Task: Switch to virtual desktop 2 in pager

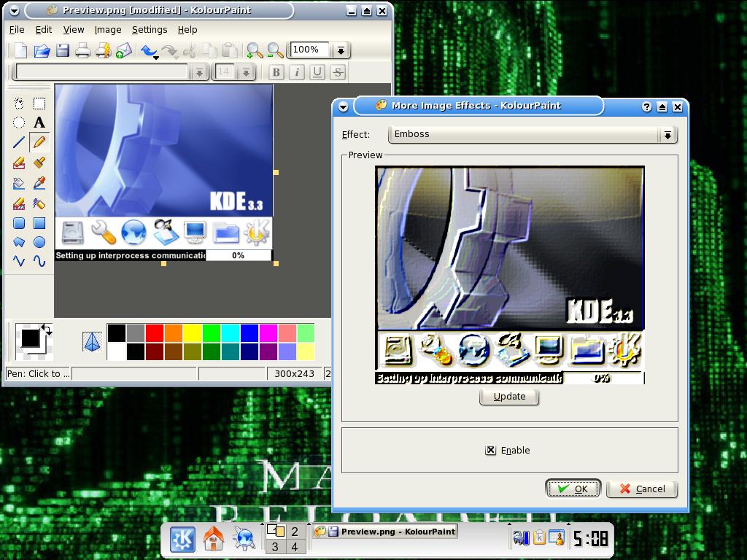Action: point(295,531)
